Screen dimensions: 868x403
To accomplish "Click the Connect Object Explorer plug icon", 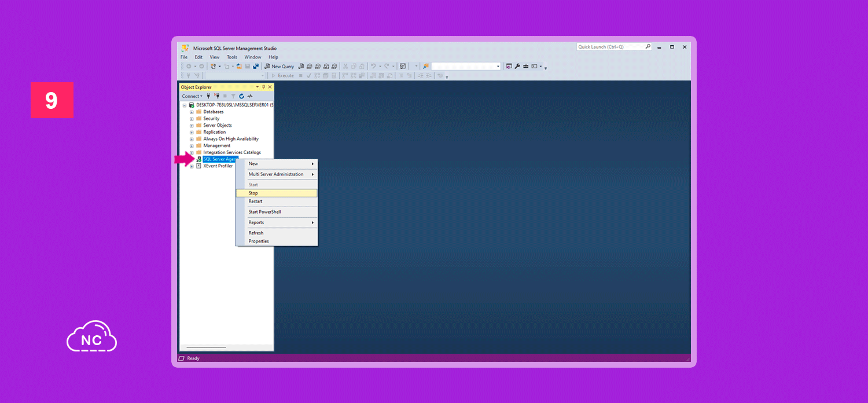I will tap(208, 96).
